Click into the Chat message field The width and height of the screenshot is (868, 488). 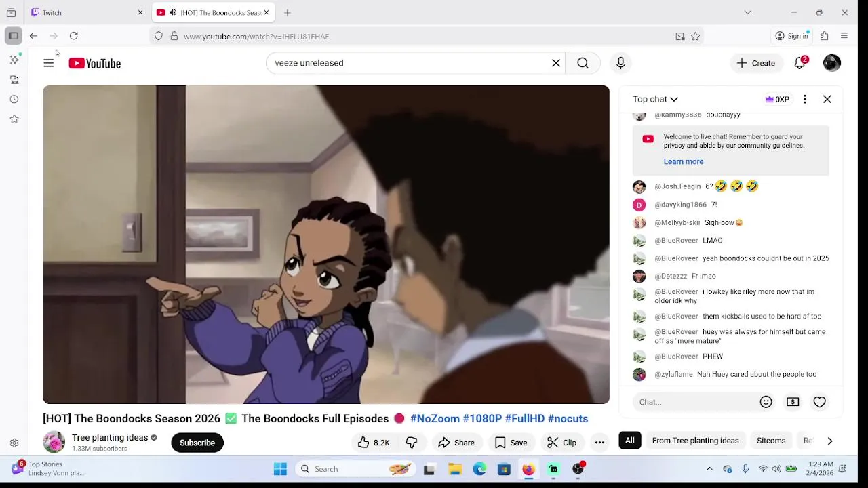tap(694, 402)
